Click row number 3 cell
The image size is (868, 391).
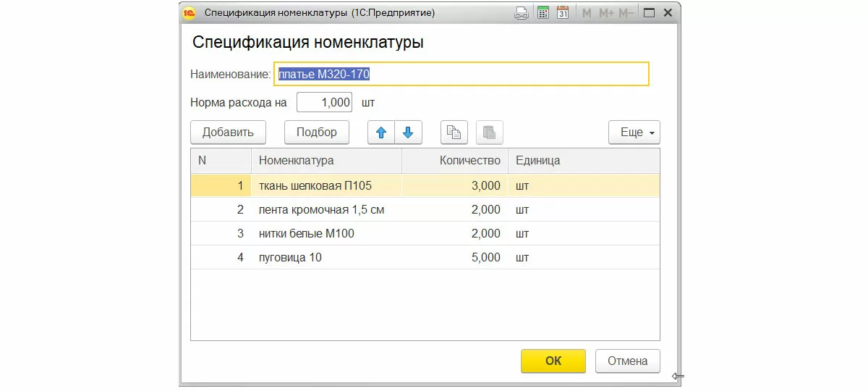(221, 234)
